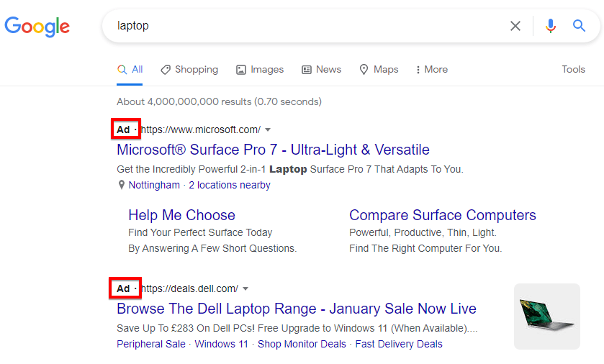Screen dimensions: 604x364
Task: Open Compare Surface Computers sitelink
Action: pyautogui.click(x=442, y=215)
